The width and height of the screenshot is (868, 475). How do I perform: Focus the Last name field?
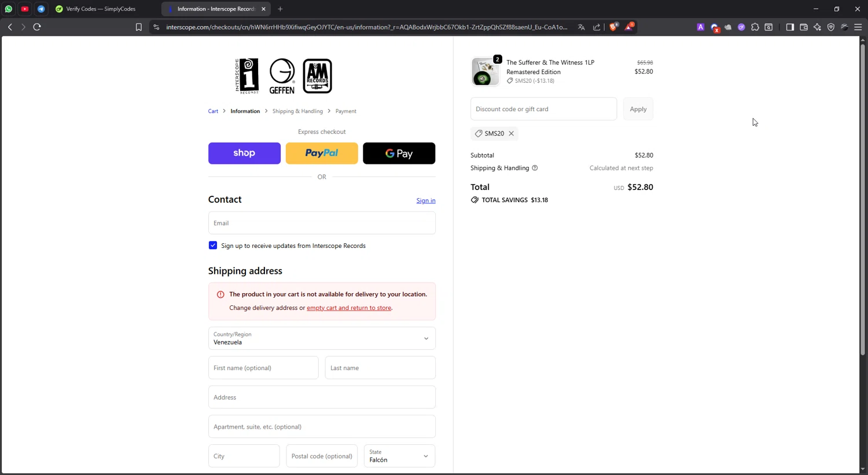[x=380, y=368]
